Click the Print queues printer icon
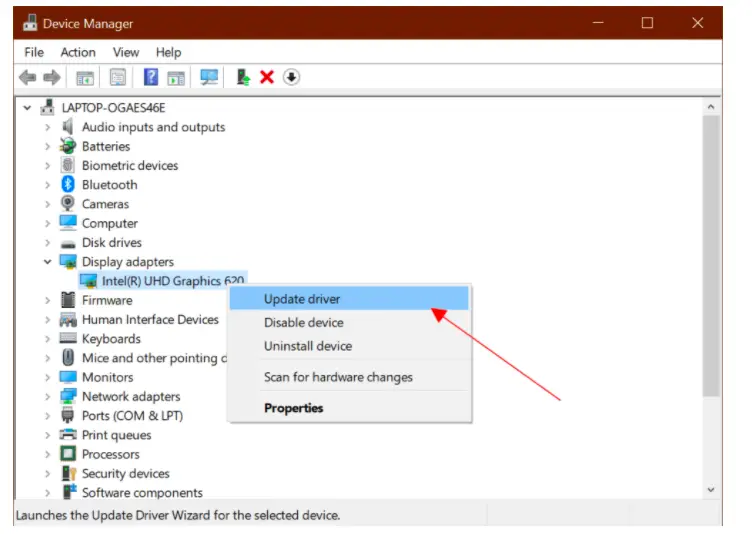This screenshot has width=752, height=534. (68, 435)
